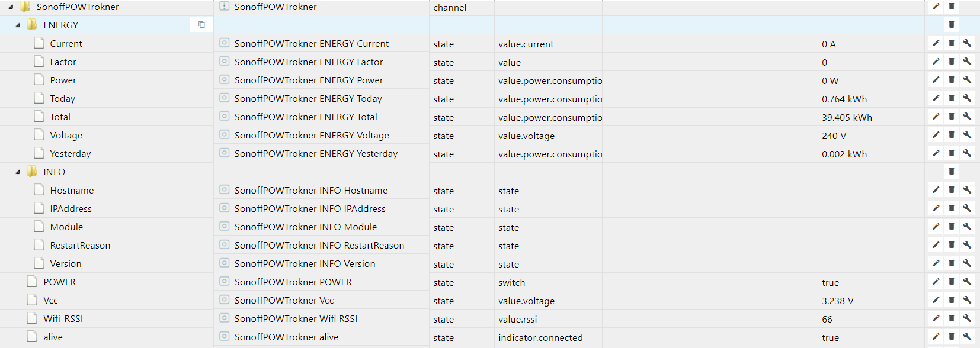Open wrench settings for ENERGY Power
This screenshot has width=980, height=348.
click(967, 80)
